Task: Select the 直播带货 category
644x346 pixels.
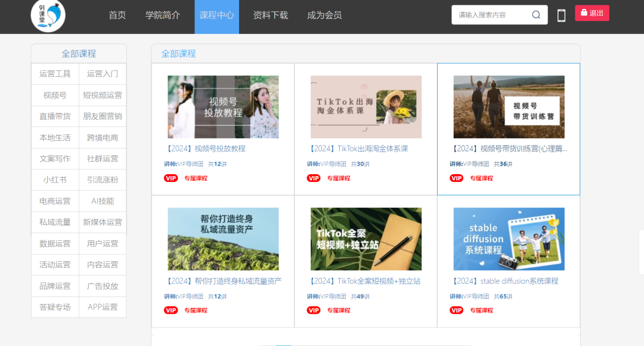Action: pos(55,116)
